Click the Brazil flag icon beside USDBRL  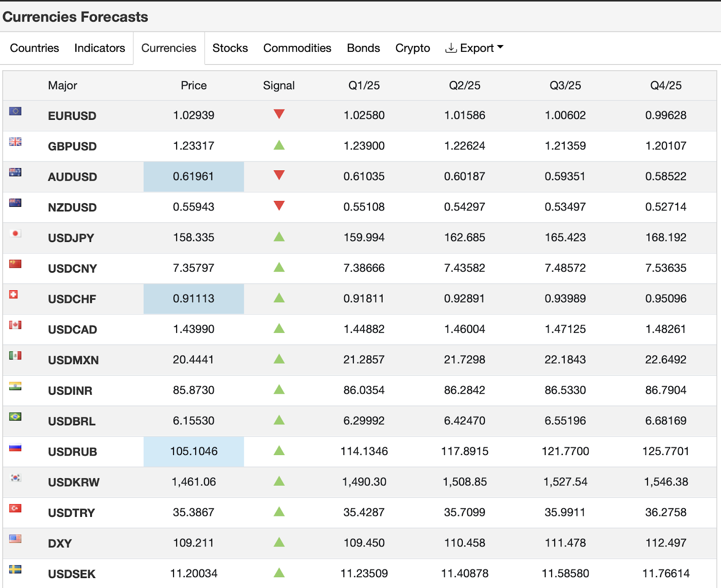pos(15,417)
